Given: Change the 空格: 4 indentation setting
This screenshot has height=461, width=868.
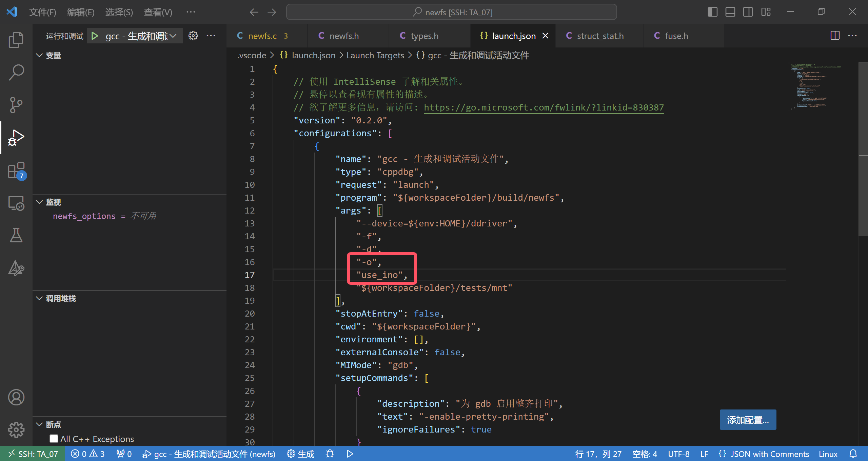Looking at the screenshot, I should click(645, 454).
